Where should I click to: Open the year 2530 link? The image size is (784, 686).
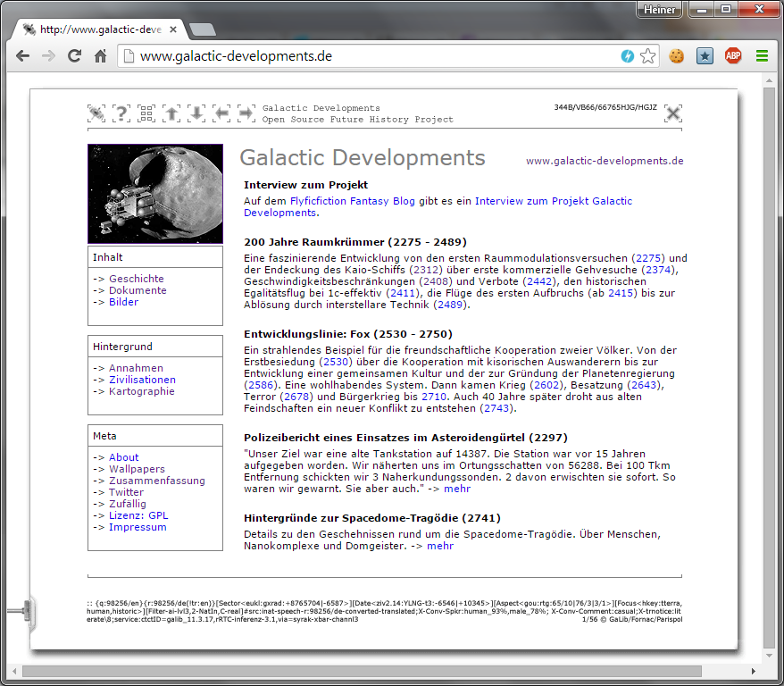[336, 362]
